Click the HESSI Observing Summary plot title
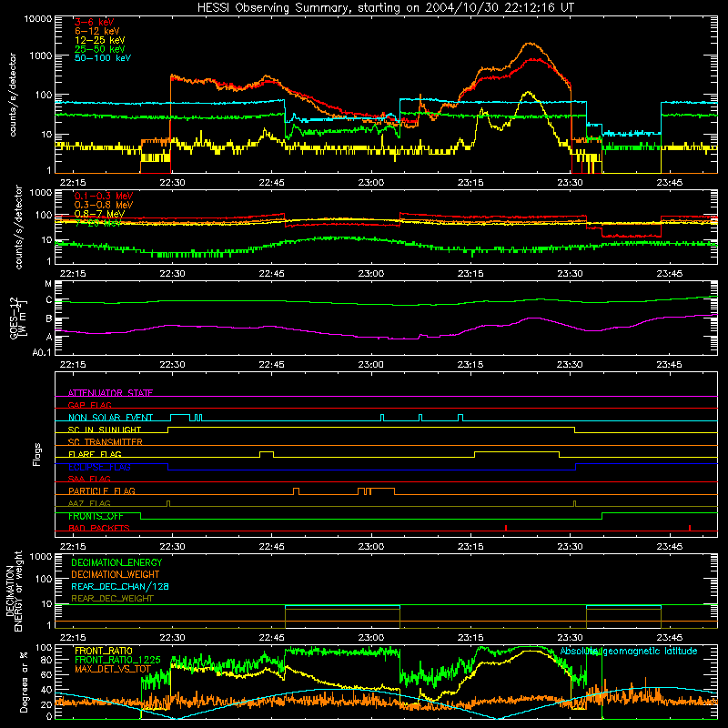 tap(385, 7)
